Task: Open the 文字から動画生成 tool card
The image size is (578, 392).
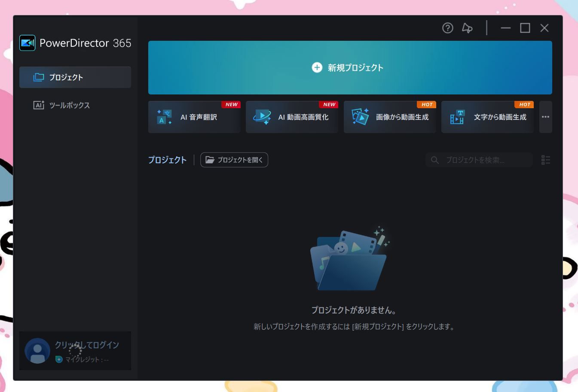Action: pyautogui.click(x=487, y=117)
